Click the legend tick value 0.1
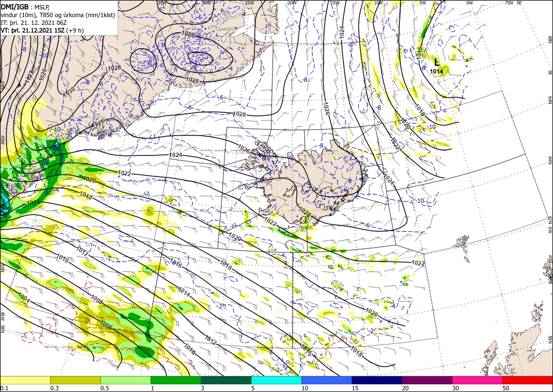Viewport: 553px width, 392px height. click(x=4, y=388)
